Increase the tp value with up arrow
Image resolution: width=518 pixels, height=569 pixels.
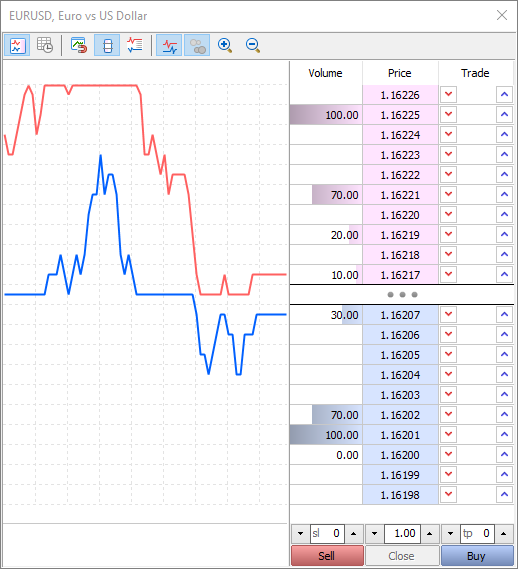tap(503, 533)
